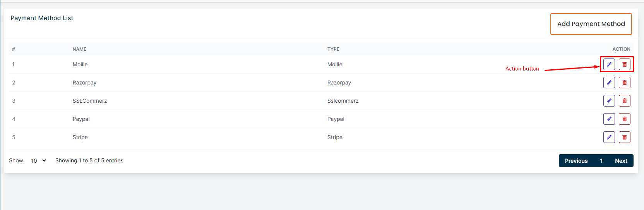This screenshot has height=210, width=644.
Task: Delete the Mollie payment method
Action: pos(624,64)
